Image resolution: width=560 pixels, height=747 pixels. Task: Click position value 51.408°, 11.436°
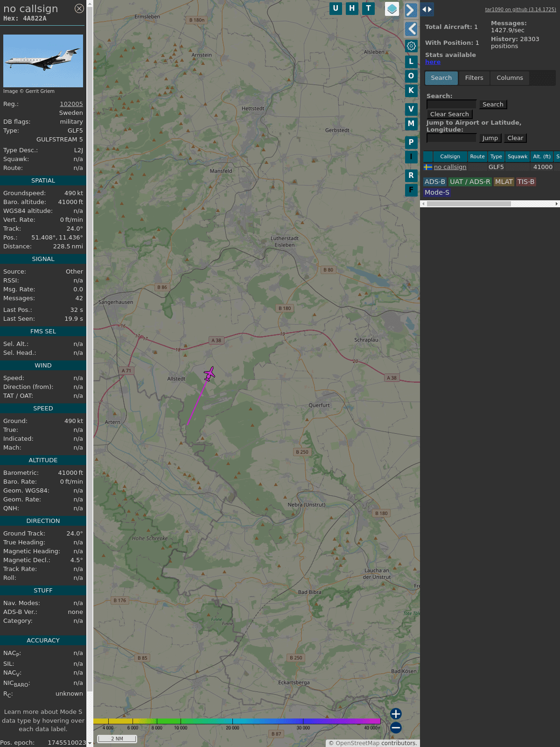point(57,238)
